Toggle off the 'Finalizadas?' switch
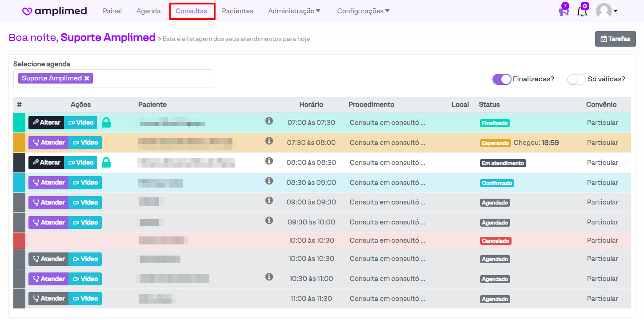 click(502, 79)
